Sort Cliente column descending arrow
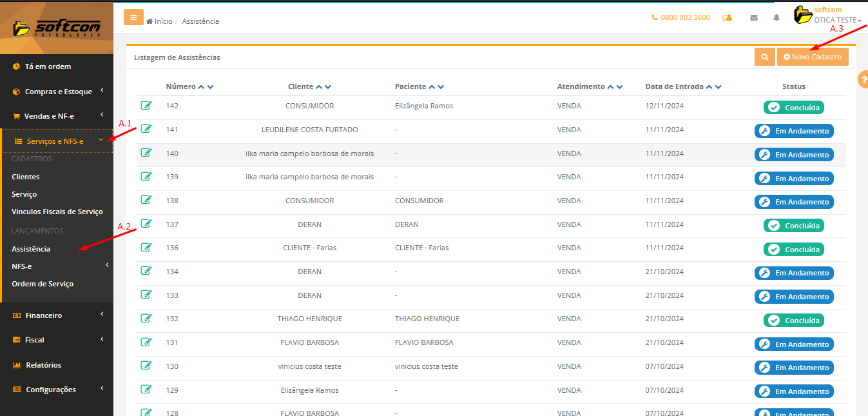The image size is (868, 416). point(328,87)
